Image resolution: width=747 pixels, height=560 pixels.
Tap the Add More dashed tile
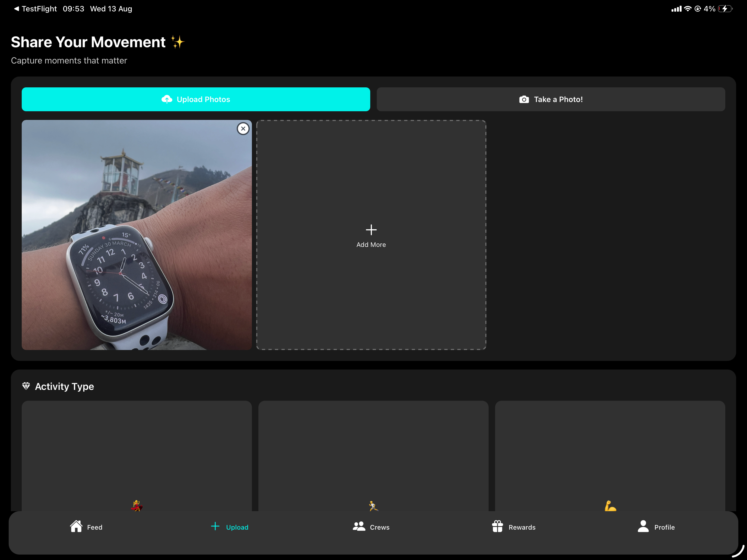pyautogui.click(x=371, y=235)
